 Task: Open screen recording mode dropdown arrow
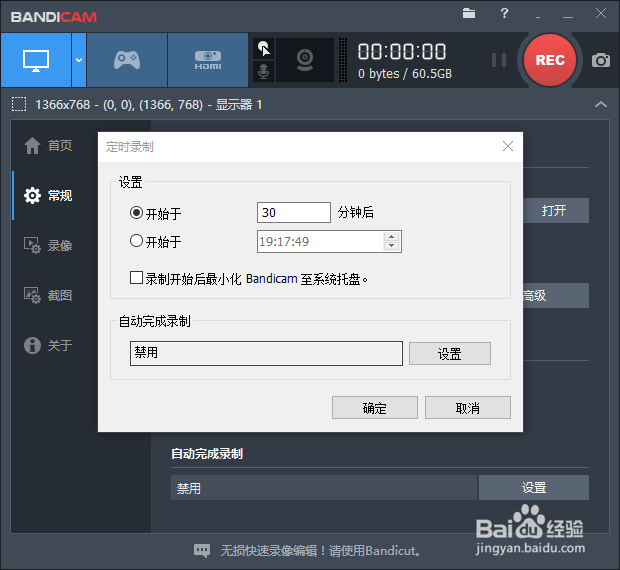pos(79,60)
